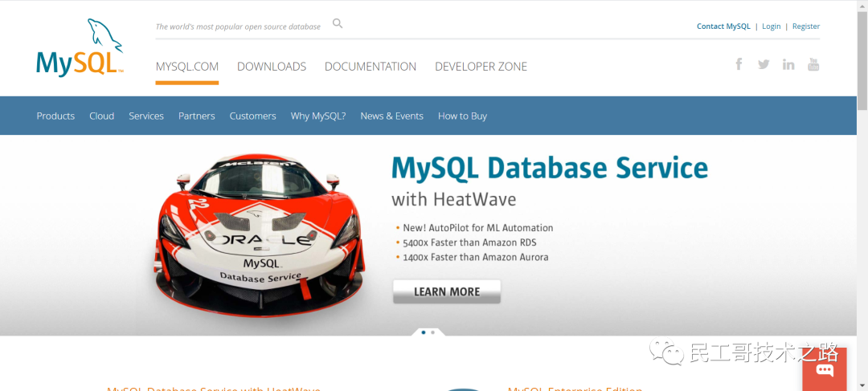Screen dimensions: 868x391
Task: Open the Products menu
Action: tap(55, 116)
